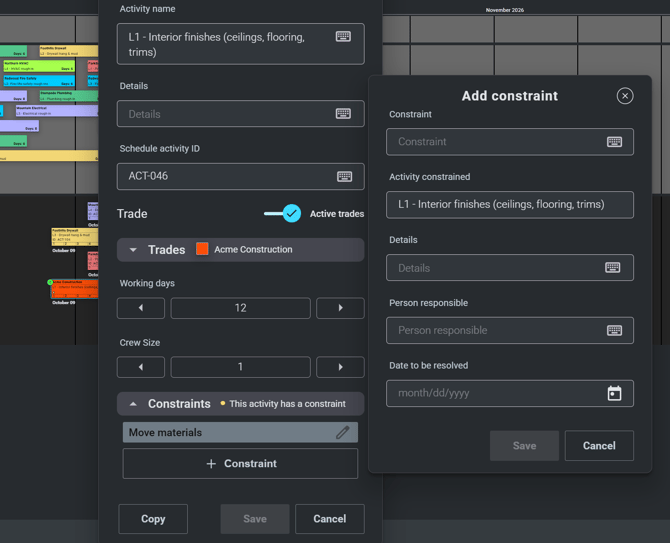
Task: Collapse the Constraints section
Action: (133, 404)
